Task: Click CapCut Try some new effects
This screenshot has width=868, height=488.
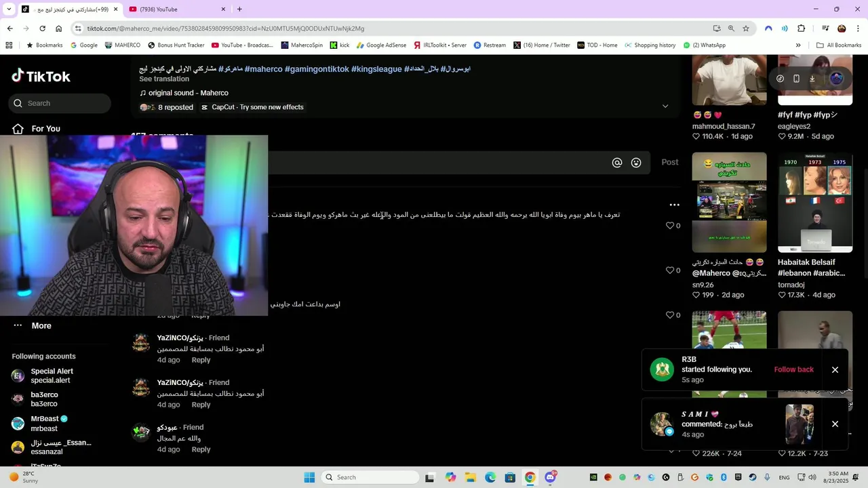Action: click(252, 107)
